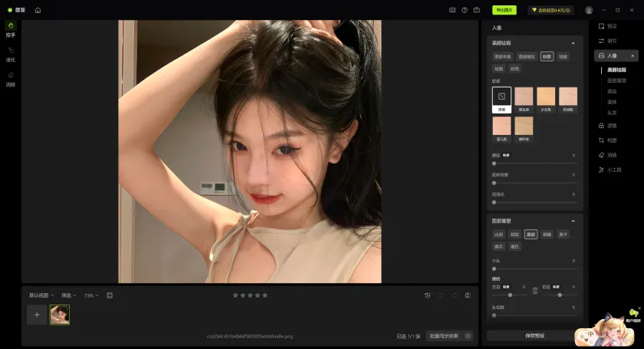Click the main portrait image canvas
Image resolution: width=644 pixels, height=349 pixels.
click(250, 151)
